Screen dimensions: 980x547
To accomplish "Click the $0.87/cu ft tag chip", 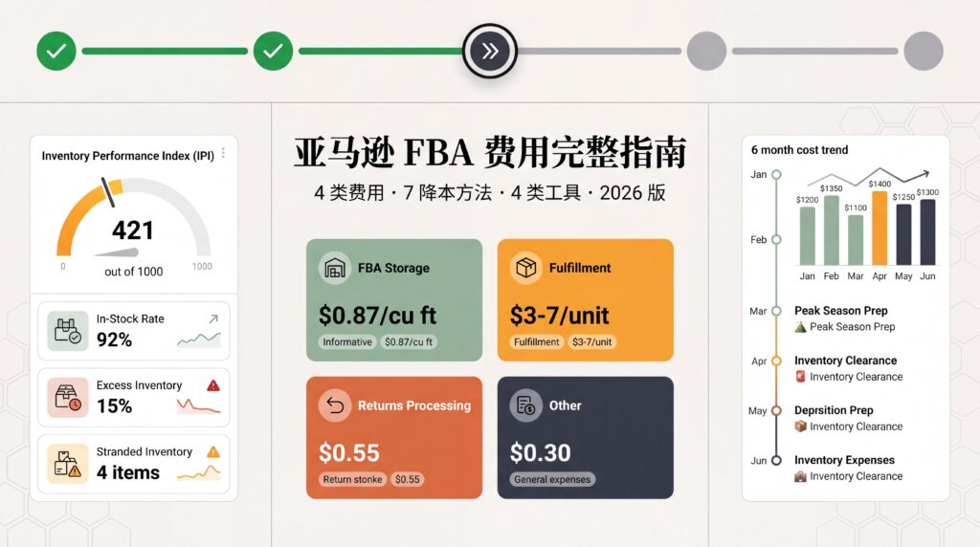I will coord(409,342).
